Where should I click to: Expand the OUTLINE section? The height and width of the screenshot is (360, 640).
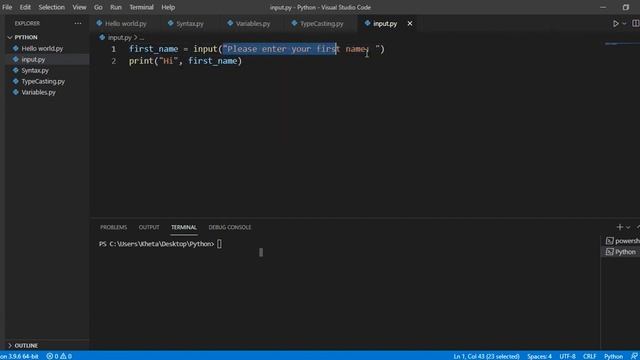tap(26, 345)
